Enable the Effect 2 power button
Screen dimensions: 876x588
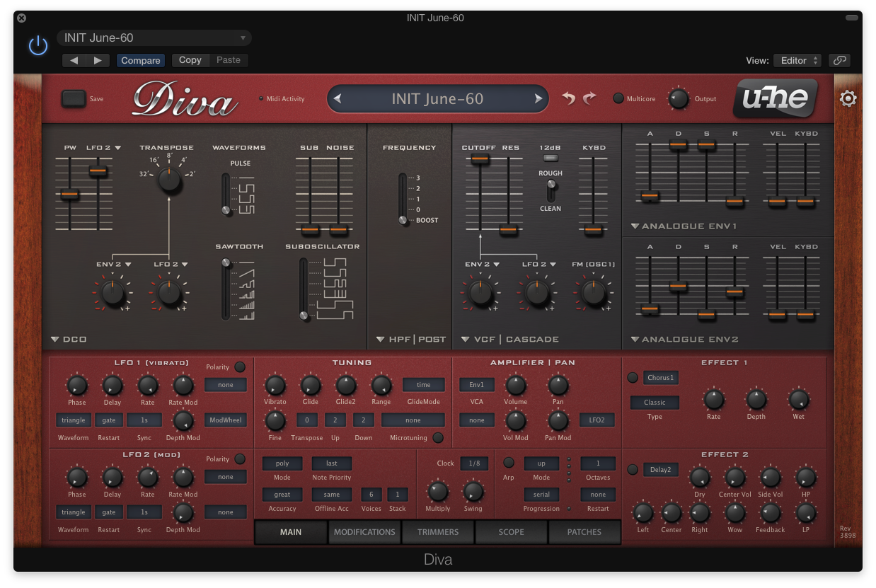(x=633, y=470)
